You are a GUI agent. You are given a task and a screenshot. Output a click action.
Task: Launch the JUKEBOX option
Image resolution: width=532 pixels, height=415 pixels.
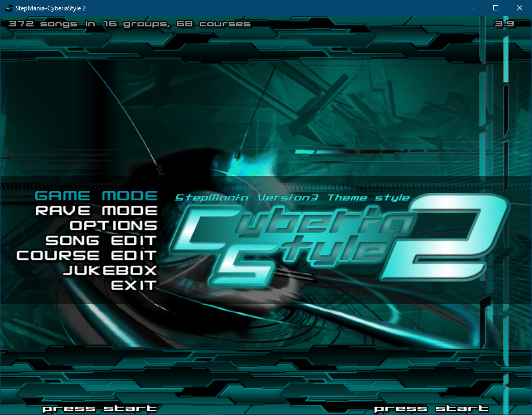tap(109, 270)
